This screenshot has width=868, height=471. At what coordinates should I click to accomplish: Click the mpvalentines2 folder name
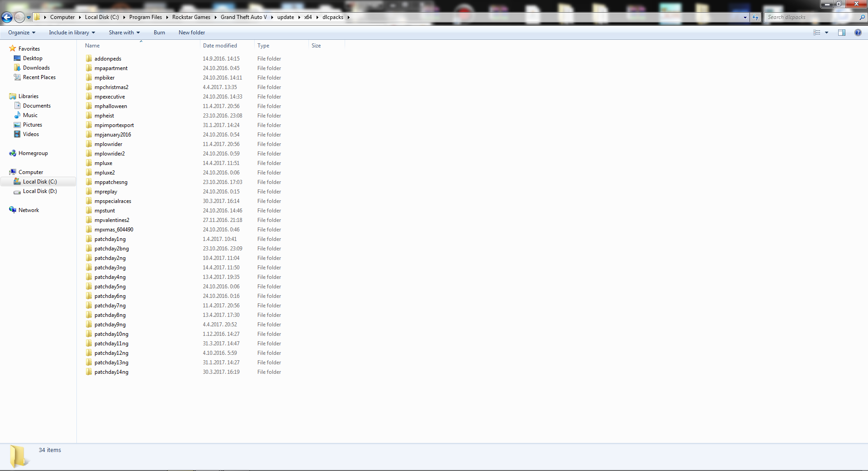click(112, 220)
